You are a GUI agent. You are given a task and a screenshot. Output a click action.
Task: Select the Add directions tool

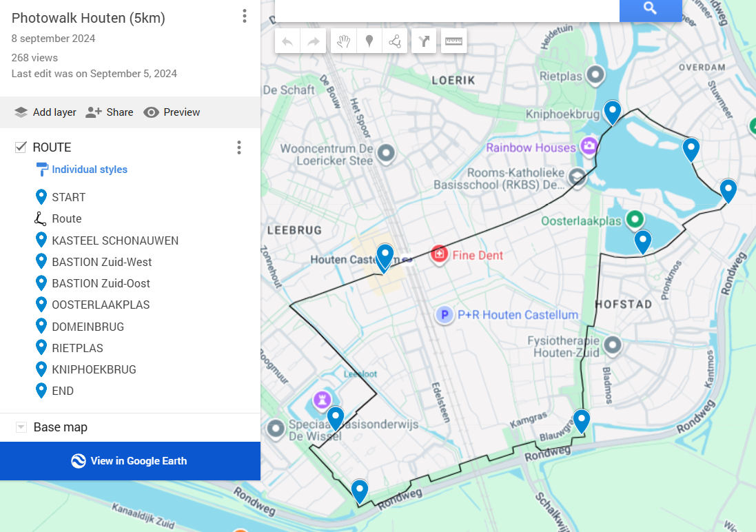tap(424, 41)
